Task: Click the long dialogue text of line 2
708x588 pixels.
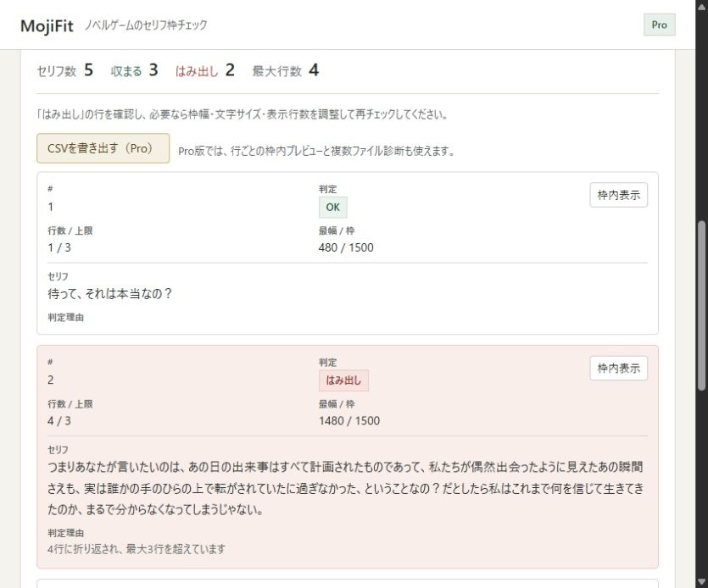Action: pyautogui.click(x=345, y=488)
